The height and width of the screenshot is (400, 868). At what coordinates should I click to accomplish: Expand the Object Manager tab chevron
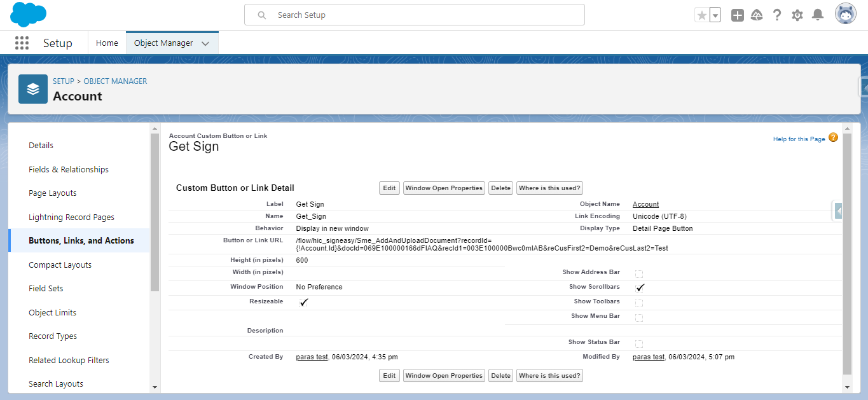pos(205,43)
